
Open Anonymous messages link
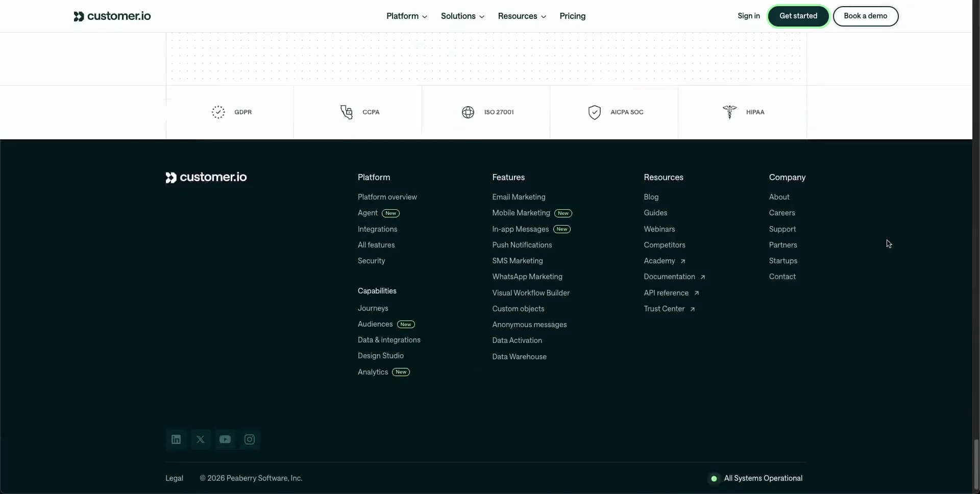[x=529, y=325]
